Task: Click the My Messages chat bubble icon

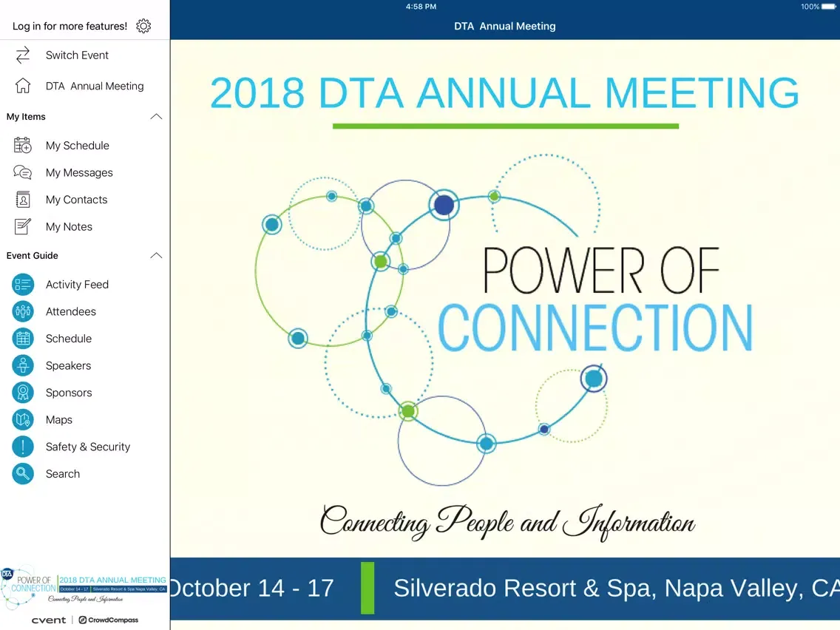Action: (23, 172)
